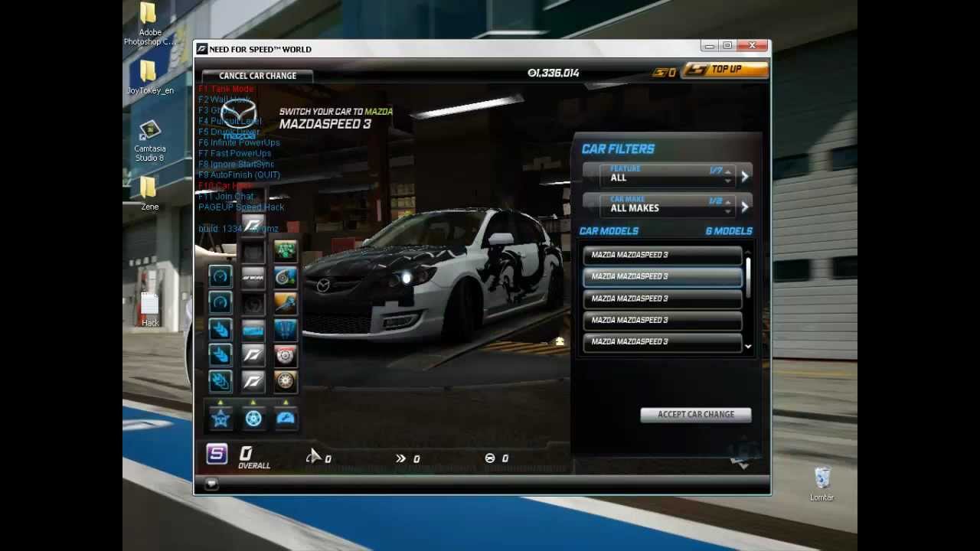Image resolution: width=980 pixels, height=551 pixels.
Task: Click the cash balance 1,336,014
Action: tap(553, 73)
